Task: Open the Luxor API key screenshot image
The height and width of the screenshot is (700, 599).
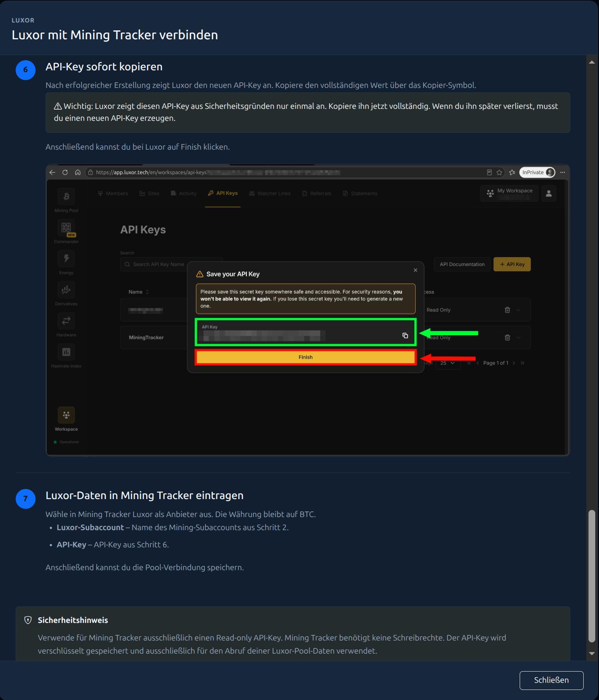Action: (x=308, y=310)
